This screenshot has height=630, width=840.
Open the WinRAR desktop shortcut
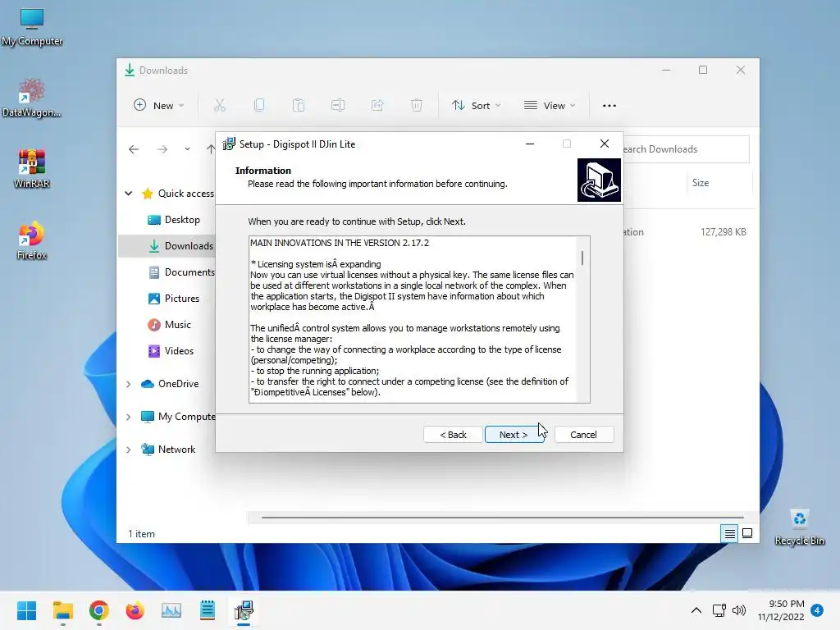32,169
